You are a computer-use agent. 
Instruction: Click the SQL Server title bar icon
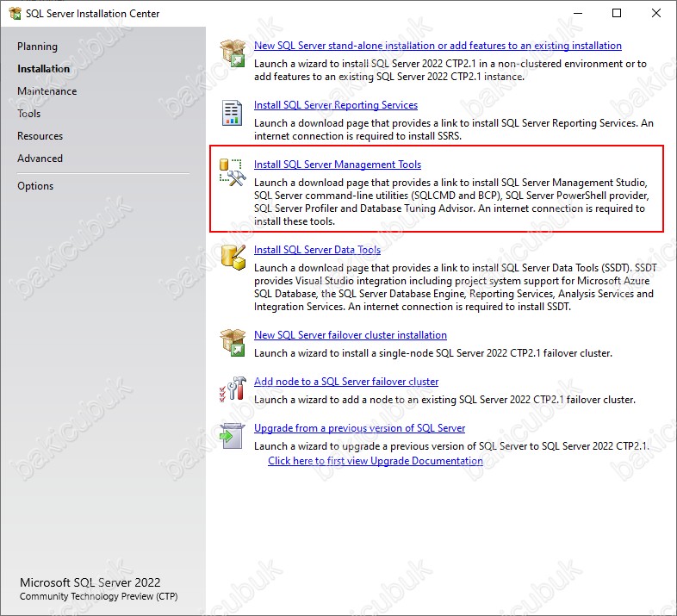point(15,14)
